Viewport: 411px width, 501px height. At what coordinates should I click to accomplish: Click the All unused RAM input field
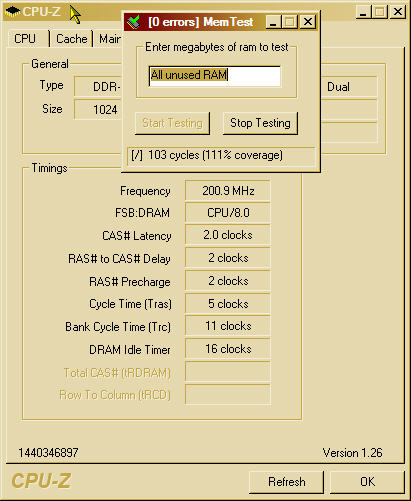coord(214,76)
